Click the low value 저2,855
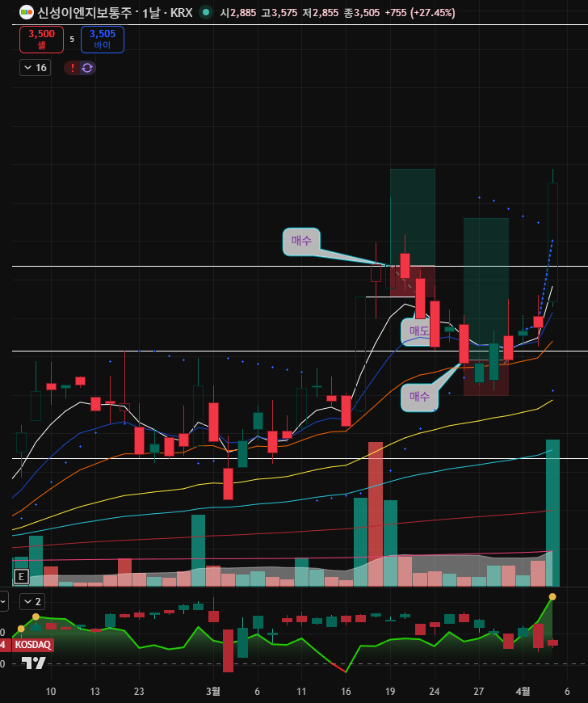The height and width of the screenshot is (703, 588). [321, 13]
